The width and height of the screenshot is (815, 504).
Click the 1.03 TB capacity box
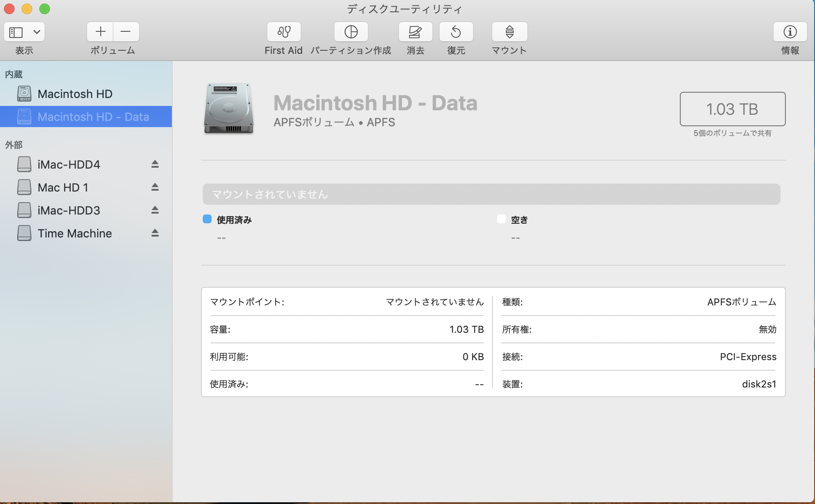(732, 109)
